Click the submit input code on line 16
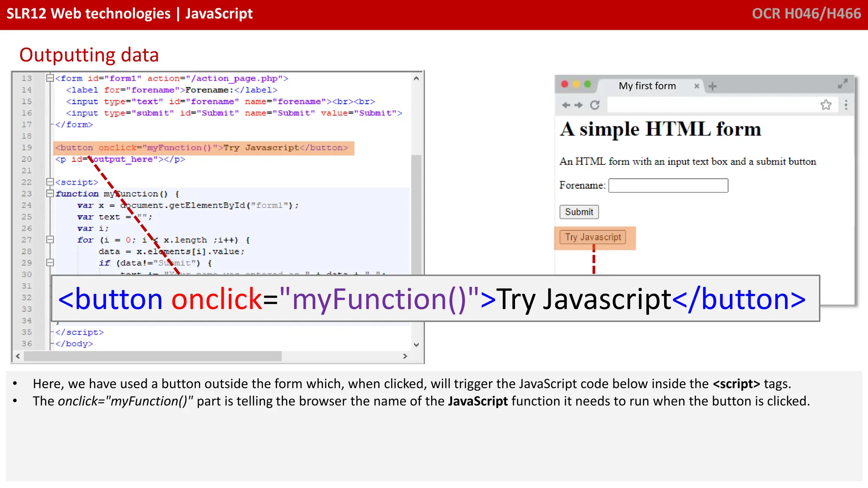Screen dimensions: 868x488 [x=234, y=113]
